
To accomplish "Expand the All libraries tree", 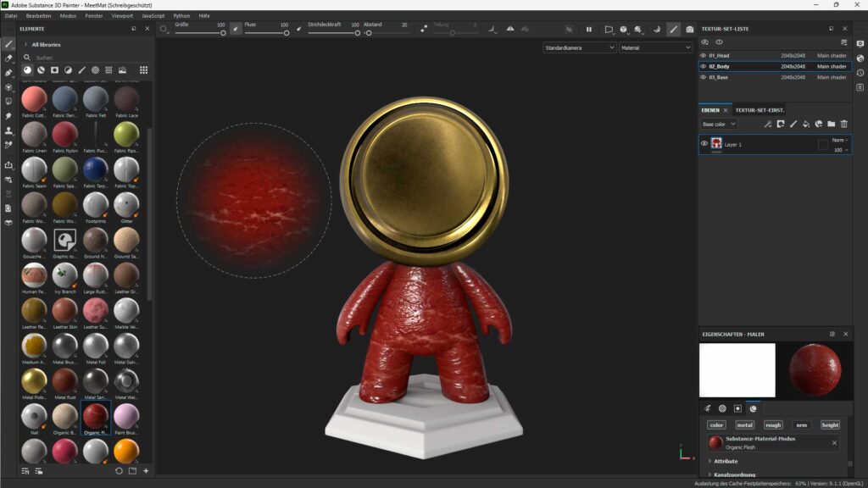I will point(25,44).
